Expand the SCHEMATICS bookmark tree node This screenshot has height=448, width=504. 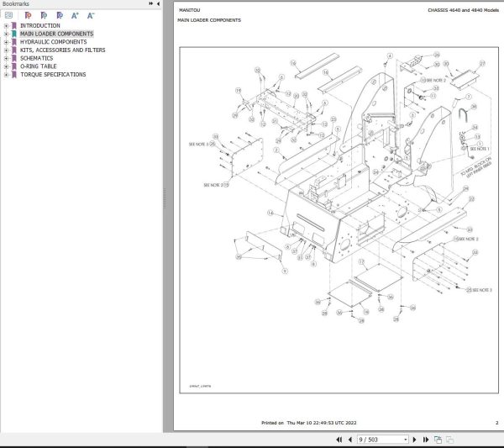pyautogui.click(x=6, y=59)
